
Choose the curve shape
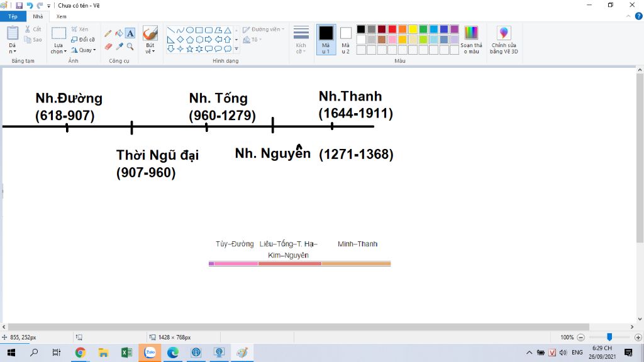click(180, 30)
